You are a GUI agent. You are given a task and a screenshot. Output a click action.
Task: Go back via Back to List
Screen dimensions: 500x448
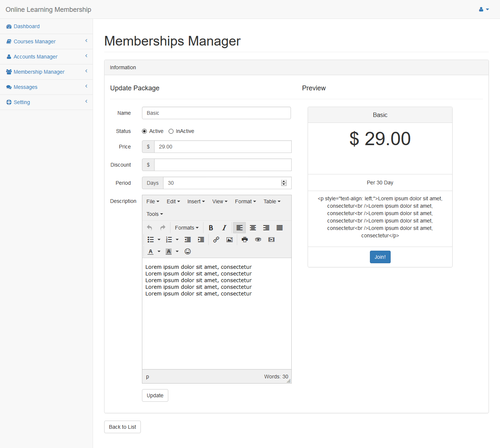(x=122, y=427)
